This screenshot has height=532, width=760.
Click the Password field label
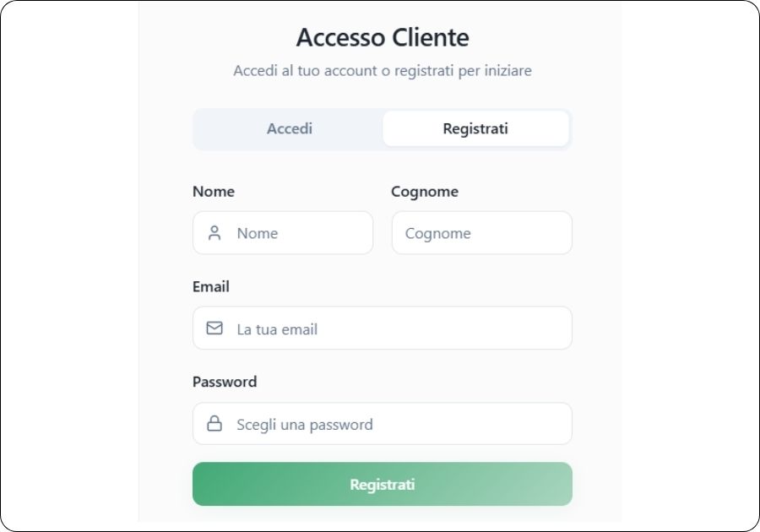[223, 382]
